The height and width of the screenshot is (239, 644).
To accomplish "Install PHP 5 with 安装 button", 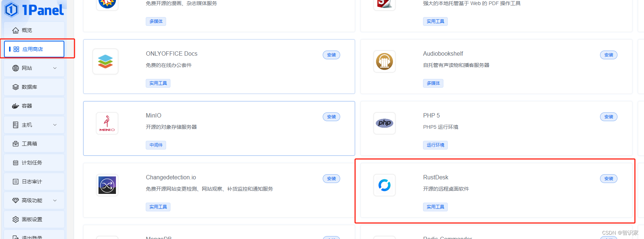I will [x=609, y=117].
